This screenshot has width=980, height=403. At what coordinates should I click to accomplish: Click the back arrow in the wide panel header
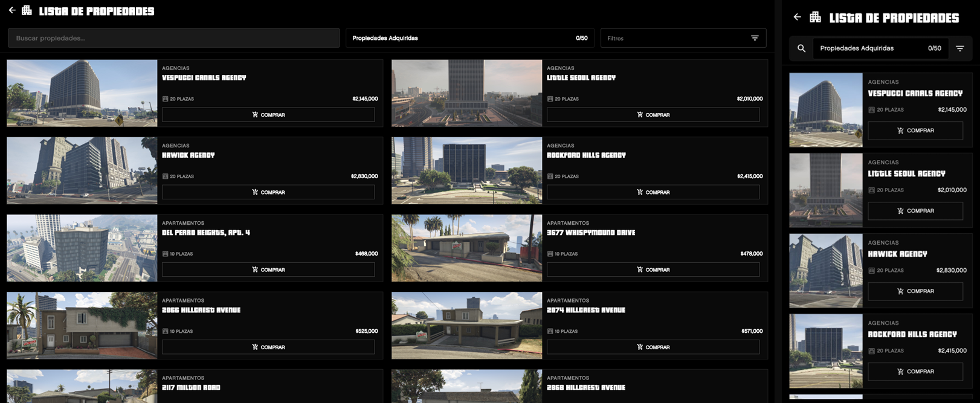click(x=12, y=10)
